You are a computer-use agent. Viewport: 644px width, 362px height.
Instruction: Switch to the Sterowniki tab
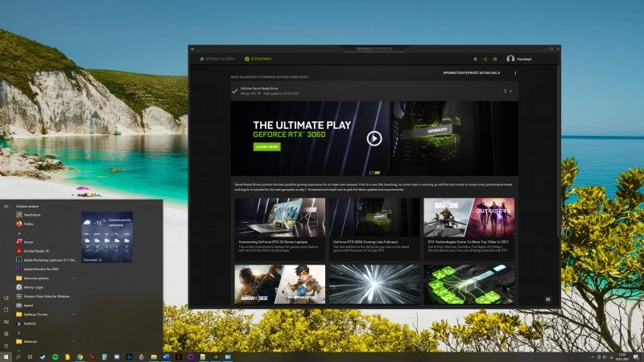[258, 59]
